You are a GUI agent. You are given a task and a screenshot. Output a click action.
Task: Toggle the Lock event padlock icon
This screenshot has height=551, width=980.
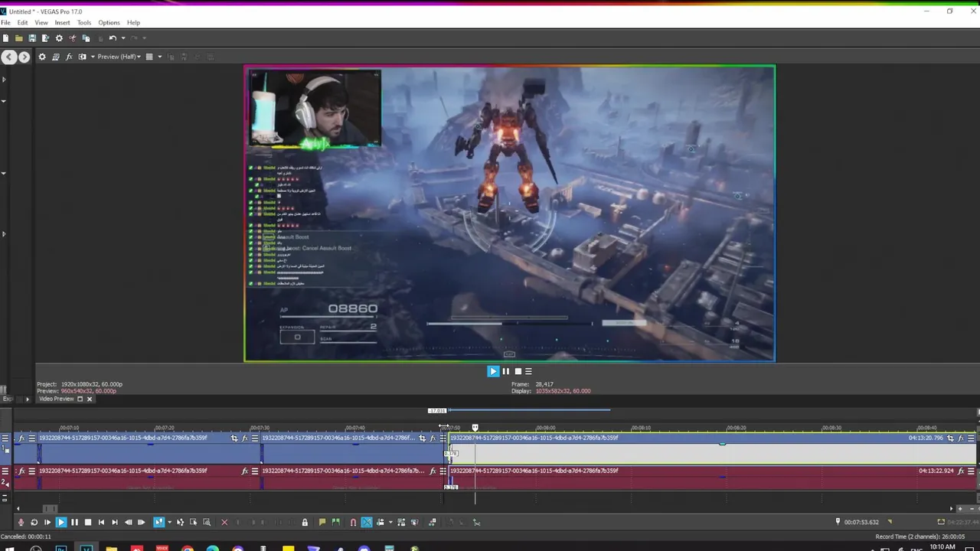(x=305, y=522)
